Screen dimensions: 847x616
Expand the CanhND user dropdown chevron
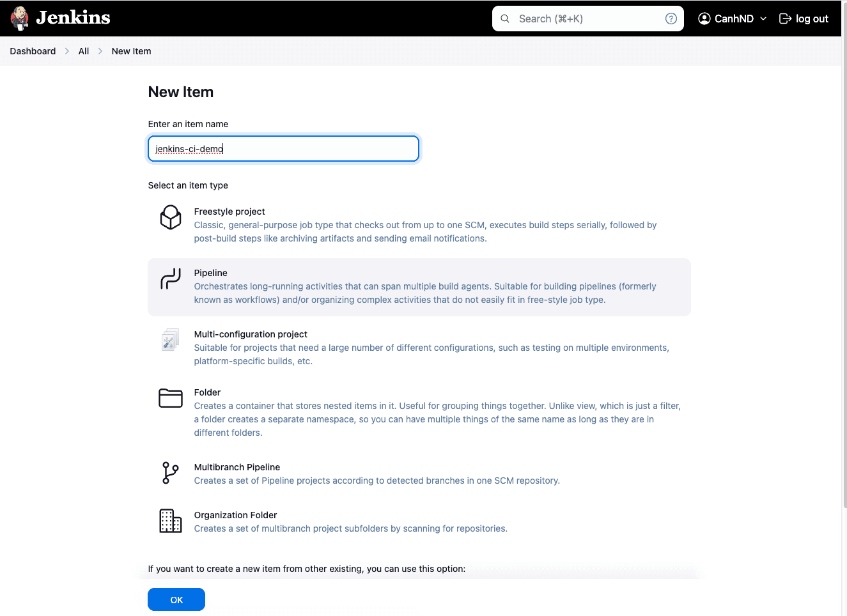pos(763,19)
